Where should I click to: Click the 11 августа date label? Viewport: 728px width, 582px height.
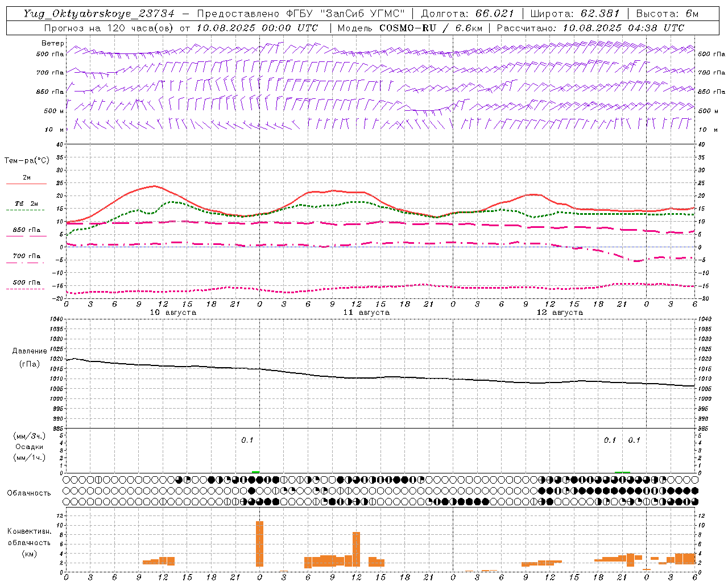[366, 313]
